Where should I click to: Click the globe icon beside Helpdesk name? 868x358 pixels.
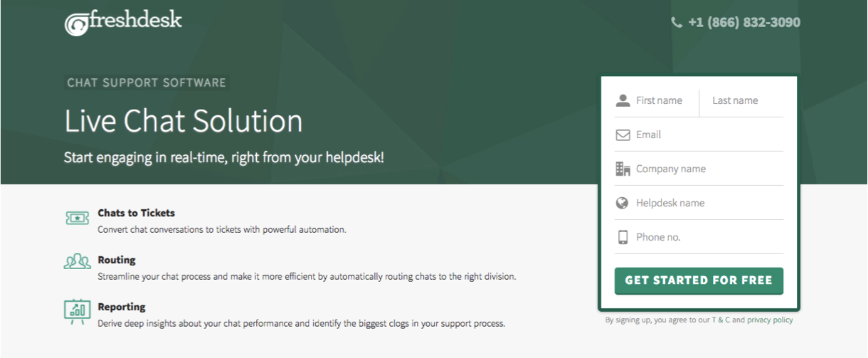click(x=623, y=203)
